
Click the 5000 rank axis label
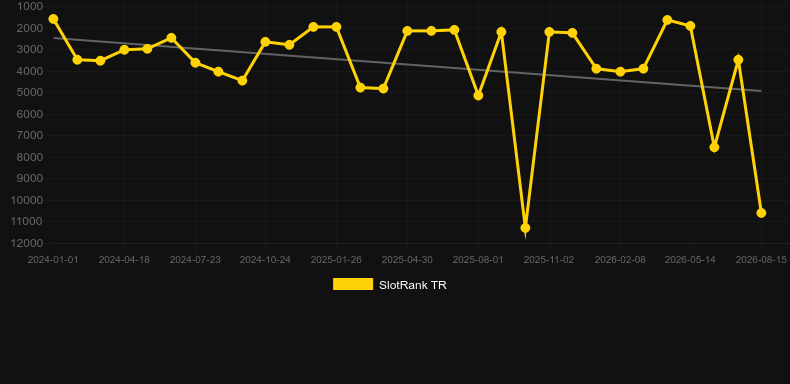click(30, 93)
